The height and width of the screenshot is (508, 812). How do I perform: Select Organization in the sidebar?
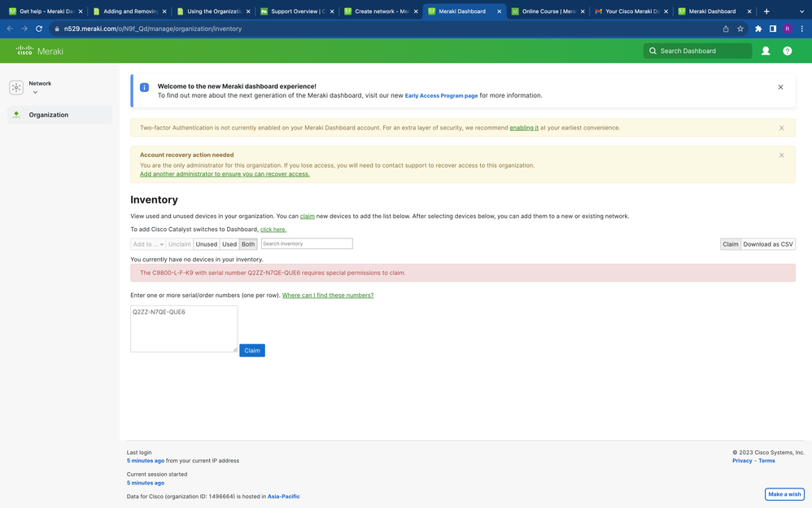tap(59, 115)
